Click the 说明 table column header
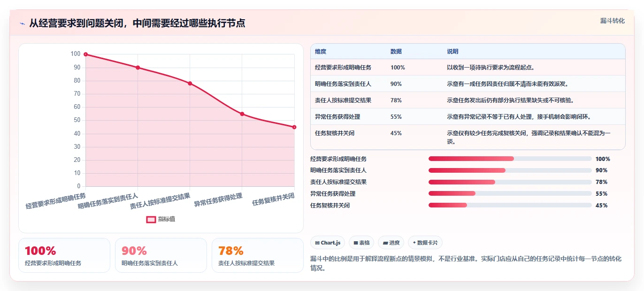 click(x=453, y=52)
